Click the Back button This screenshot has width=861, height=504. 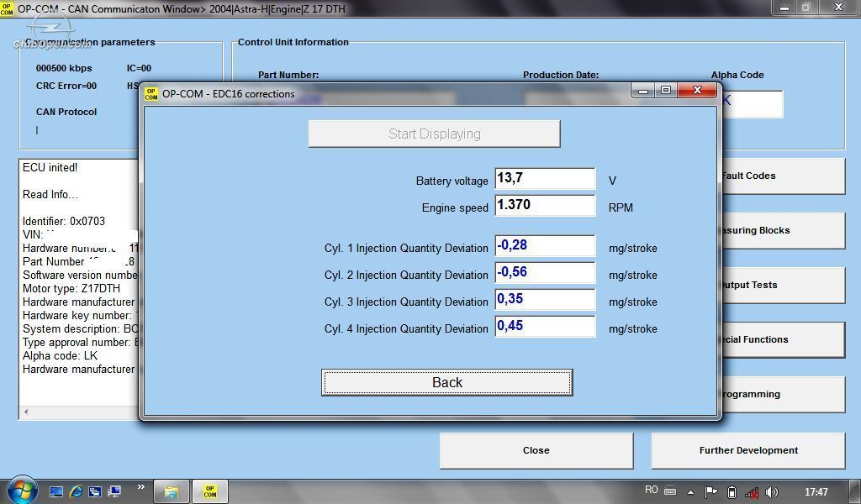(x=447, y=382)
